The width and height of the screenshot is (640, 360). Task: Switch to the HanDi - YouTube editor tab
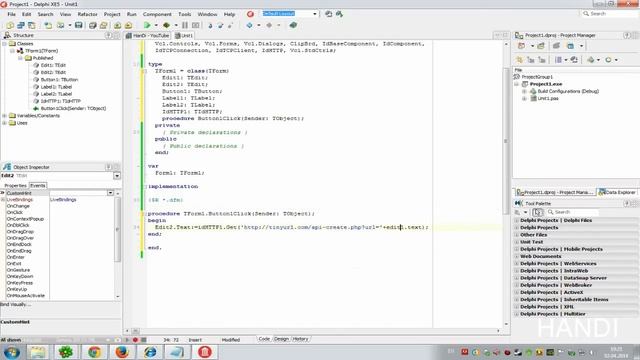pyautogui.click(x=148, y=36)
